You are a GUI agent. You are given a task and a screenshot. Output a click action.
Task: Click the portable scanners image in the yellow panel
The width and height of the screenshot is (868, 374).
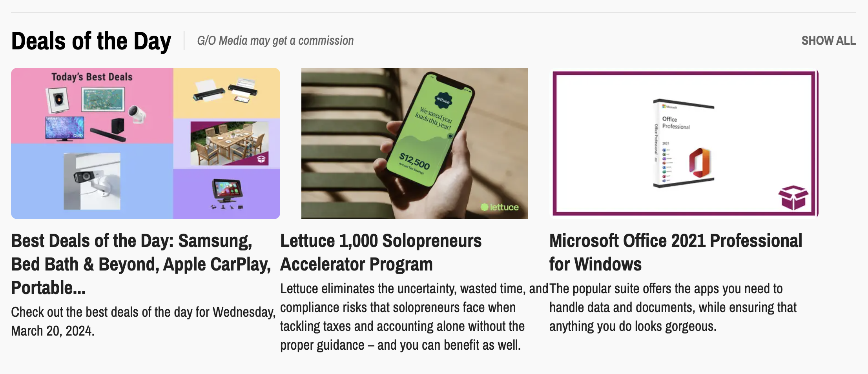[226, 92]
